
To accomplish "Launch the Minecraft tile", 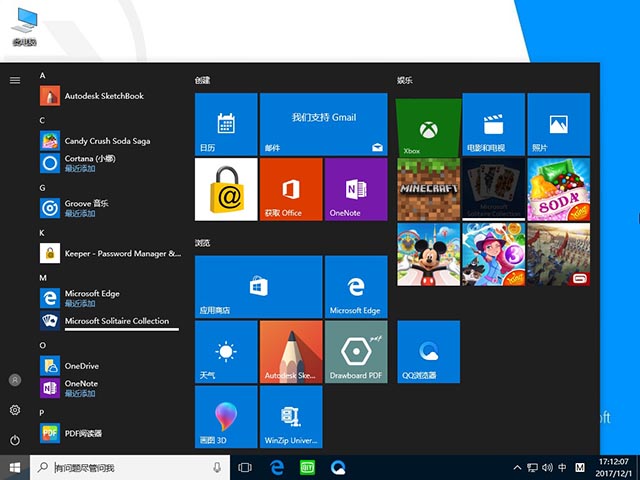I will click(x=428, y=189).
